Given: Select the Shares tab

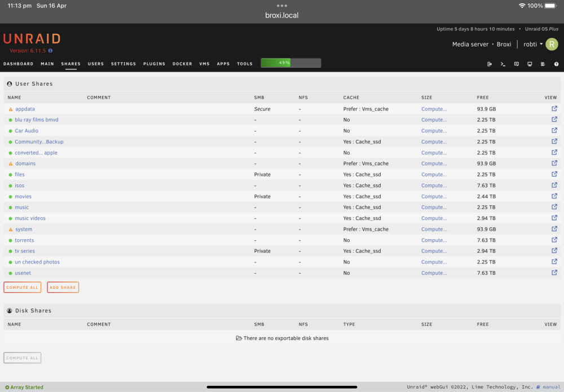Looking at the screenshot, I should click(x=71, y=64).
